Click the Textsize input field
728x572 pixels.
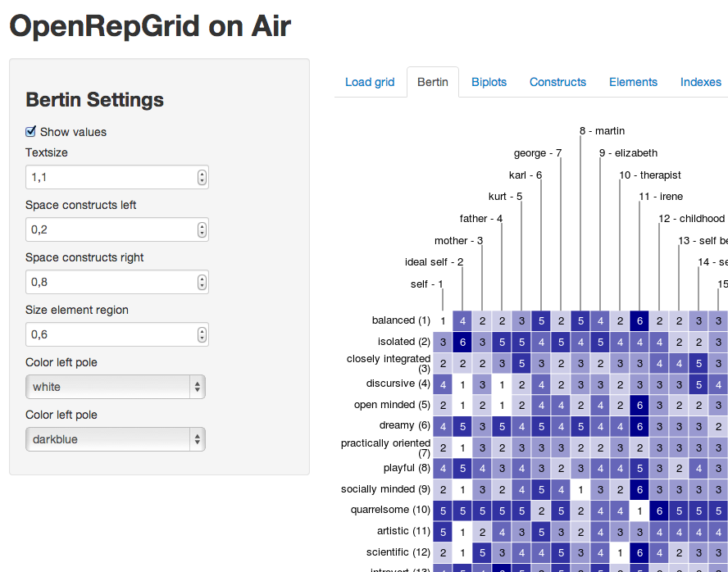point(117,177)
